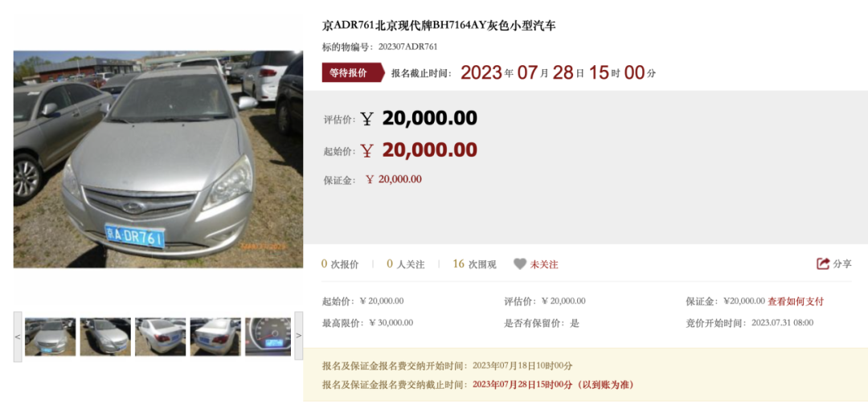Open the second thumbnail showing car's front corner
Screen dimensions: 868x405
(105, 337)
